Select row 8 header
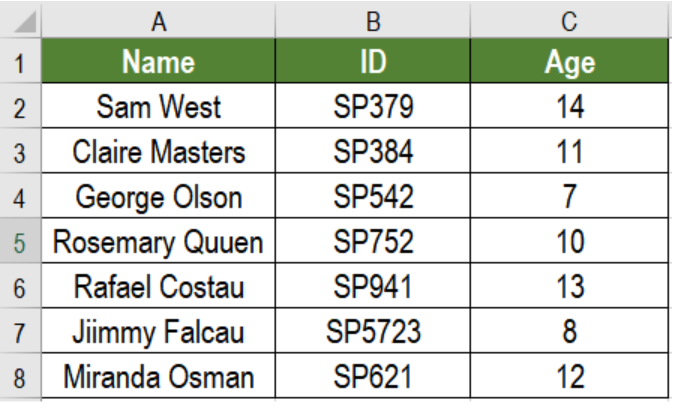Viewport: 677px width, 408px height. click(x=20, y=376)
